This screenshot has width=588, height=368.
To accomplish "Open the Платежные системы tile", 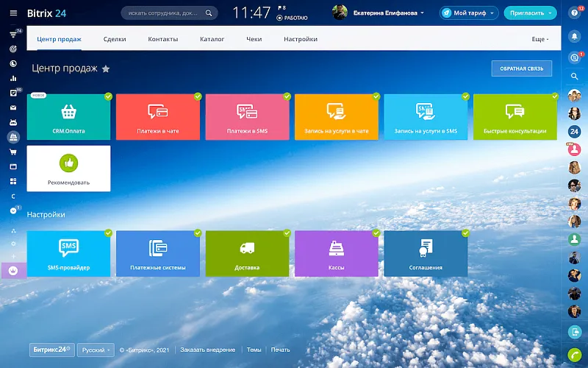I will tap(158, 254).
